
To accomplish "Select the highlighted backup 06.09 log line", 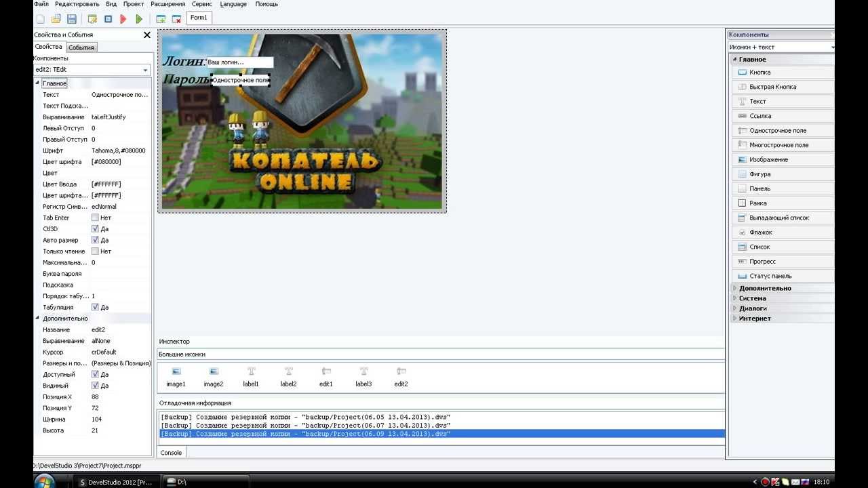I will click(441, 434).
